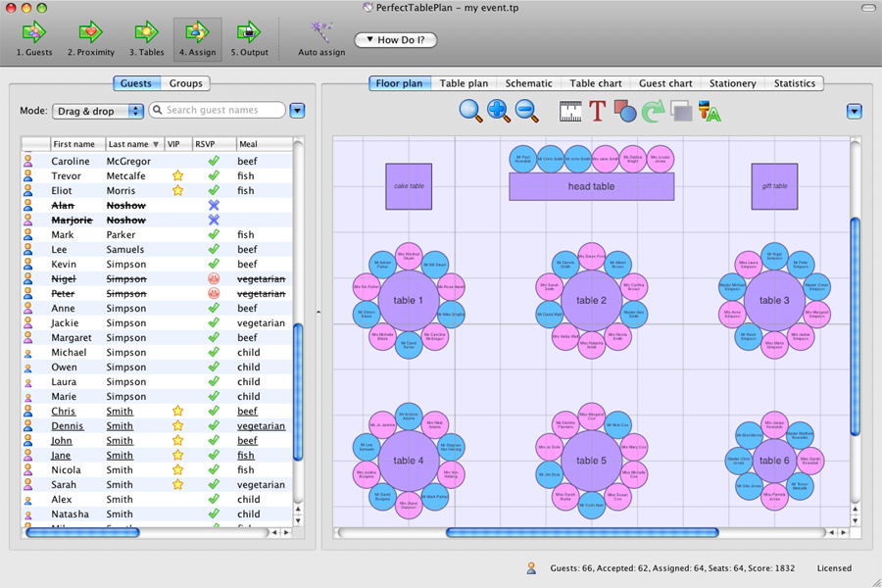Click the floor plan horizontal scrollbar thumb
This screenshot has width=882, height=588.
pos(582,533)
